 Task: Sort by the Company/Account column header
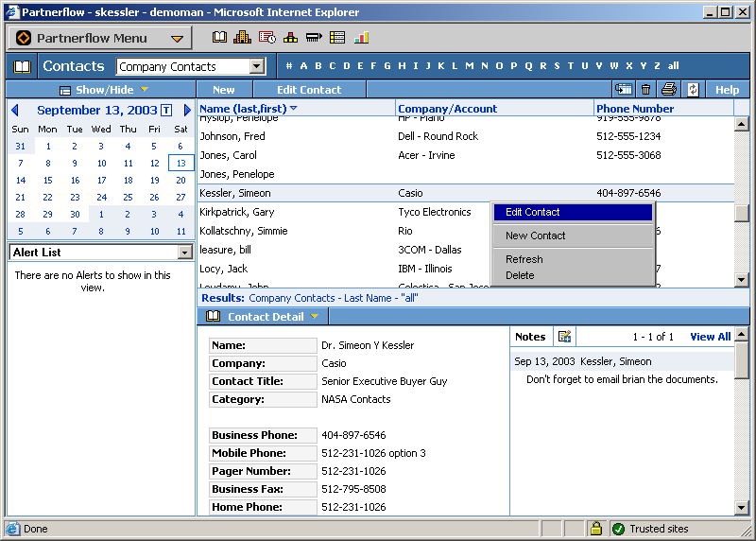447,109
